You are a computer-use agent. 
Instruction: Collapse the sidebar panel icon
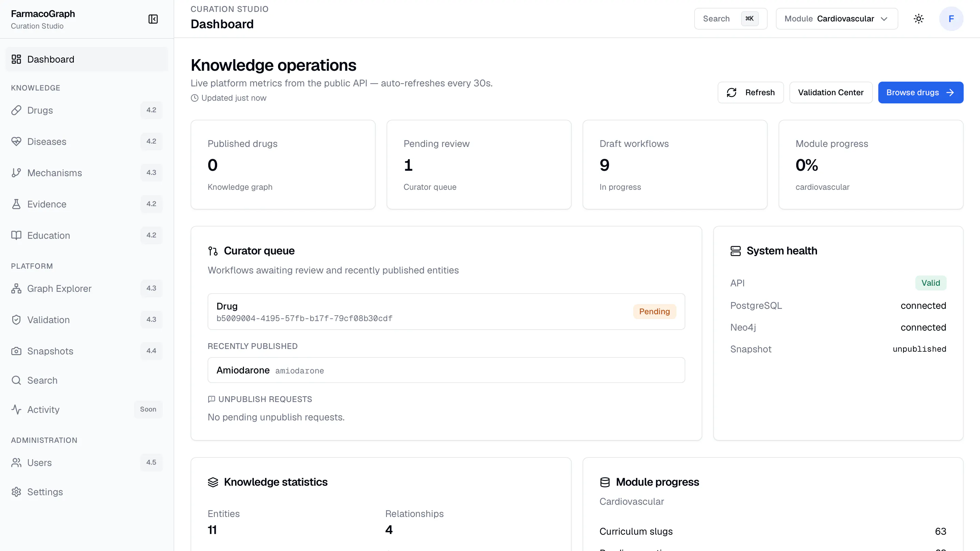(x=153, y=19)
